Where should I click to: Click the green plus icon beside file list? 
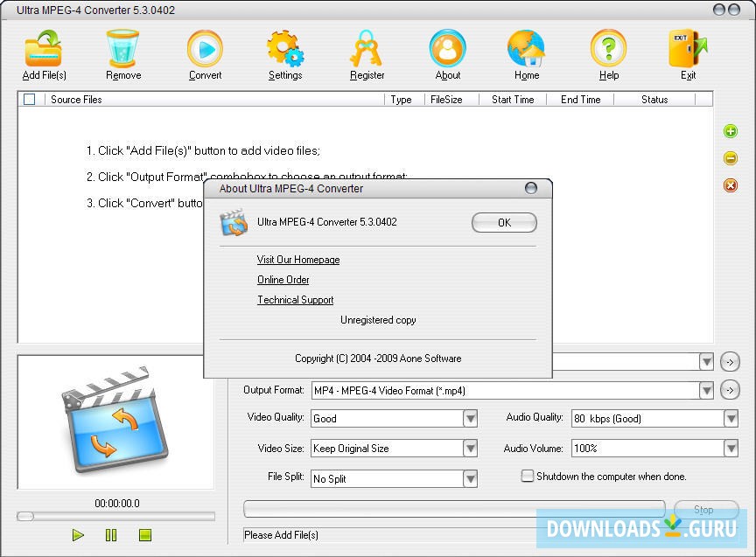(x=731, y=131)
